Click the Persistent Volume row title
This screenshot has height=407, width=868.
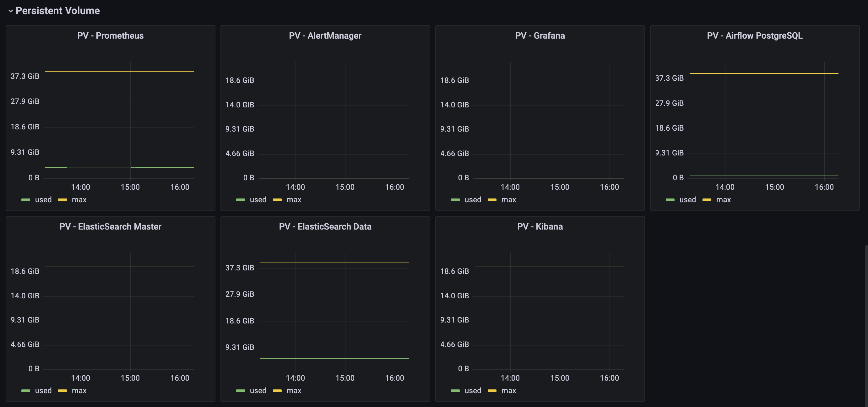click(x=57, y=11)
